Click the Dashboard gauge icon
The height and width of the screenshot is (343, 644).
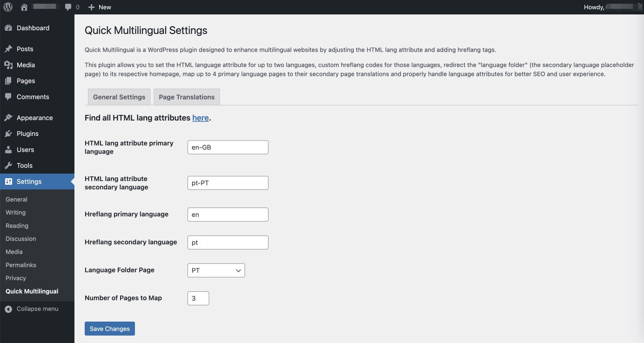(x=8, y=28)
